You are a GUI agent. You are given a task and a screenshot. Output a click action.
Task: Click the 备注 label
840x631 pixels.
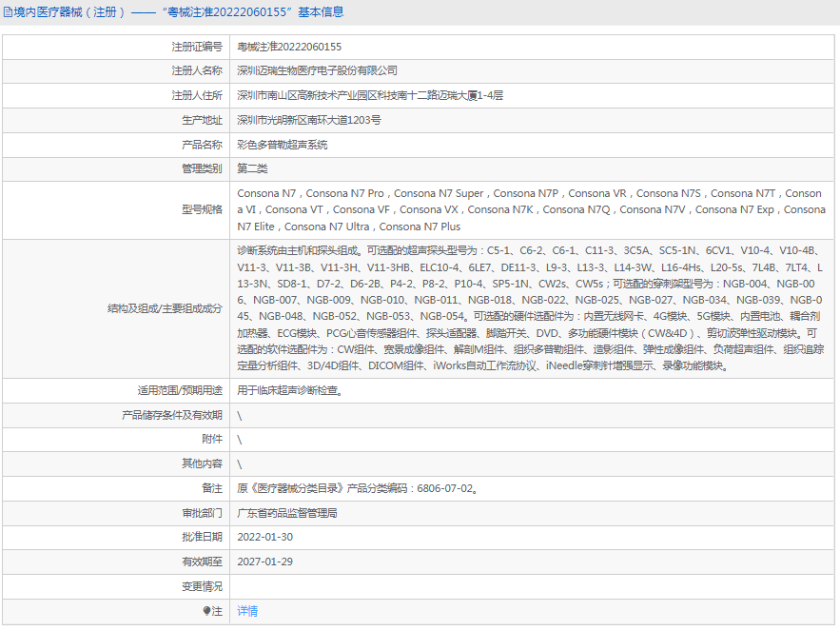[212, 488]
